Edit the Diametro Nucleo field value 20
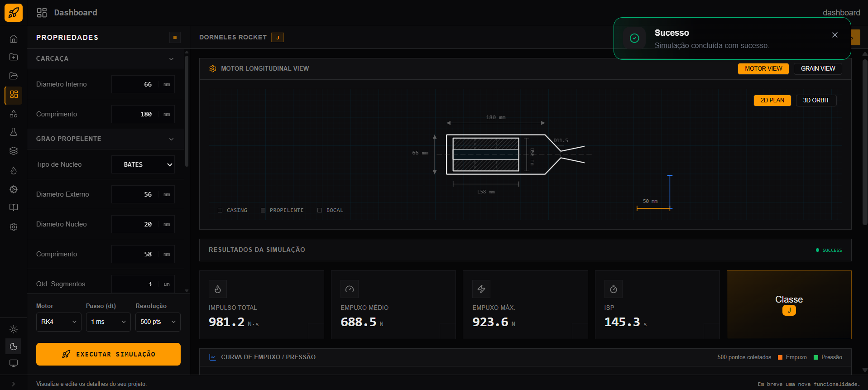 click(143, 224)
